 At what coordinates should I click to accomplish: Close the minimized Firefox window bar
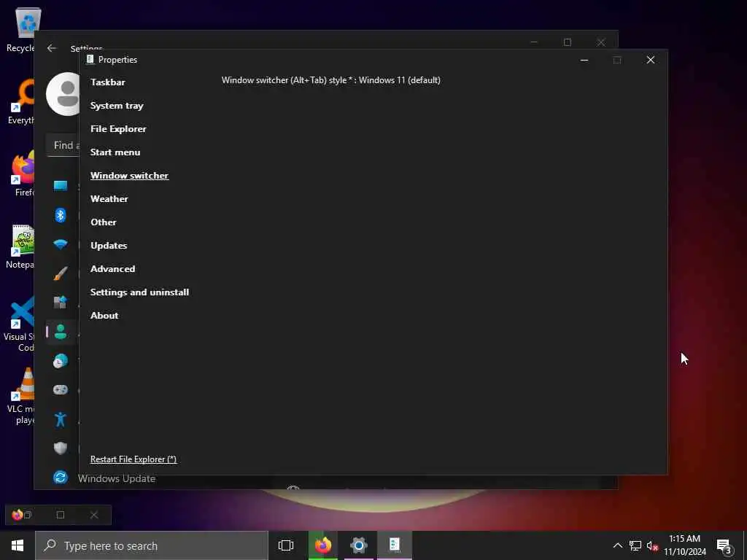point(94,515)
